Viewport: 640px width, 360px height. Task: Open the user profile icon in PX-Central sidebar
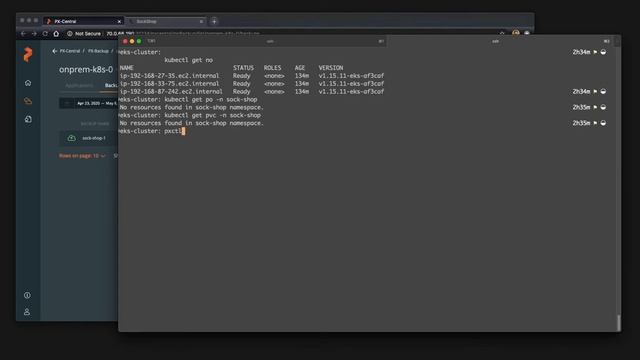coord(27,312)
